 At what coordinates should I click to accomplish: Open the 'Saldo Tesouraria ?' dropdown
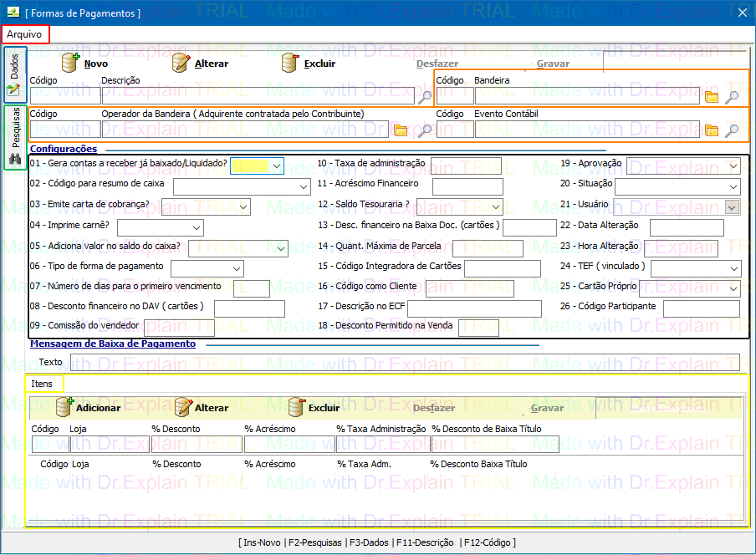[495, 206]
